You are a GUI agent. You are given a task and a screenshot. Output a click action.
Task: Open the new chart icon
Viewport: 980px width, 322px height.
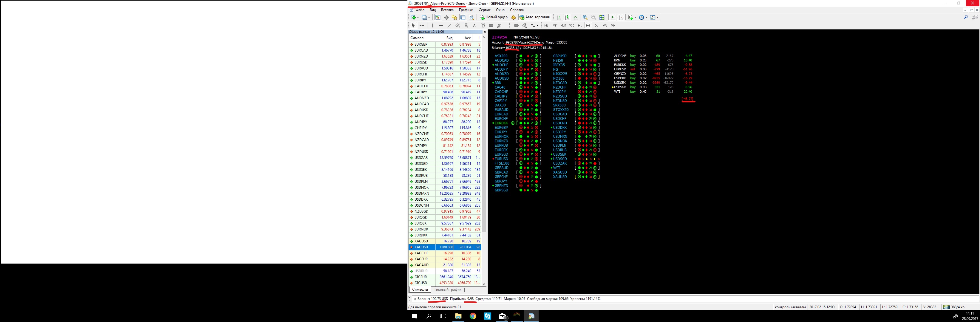(x=413, y=18)
